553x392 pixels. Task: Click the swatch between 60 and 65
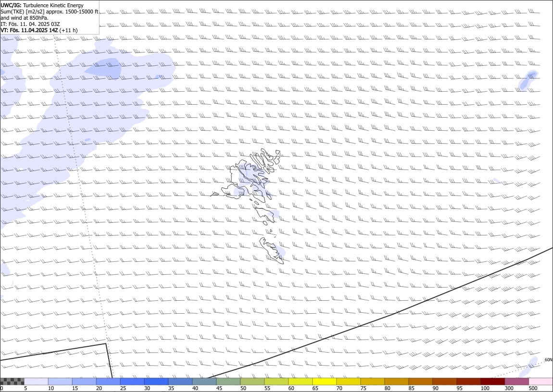[301, 381]
